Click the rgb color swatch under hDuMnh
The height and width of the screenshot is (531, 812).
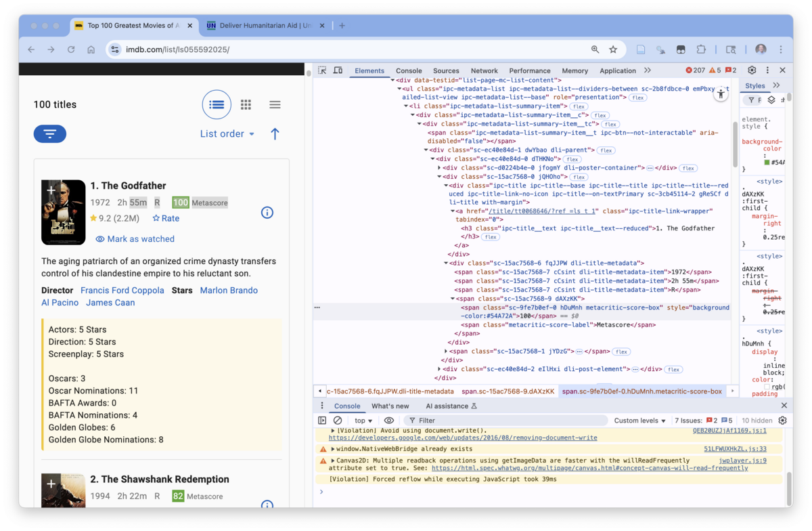click(x=767, y=387)
